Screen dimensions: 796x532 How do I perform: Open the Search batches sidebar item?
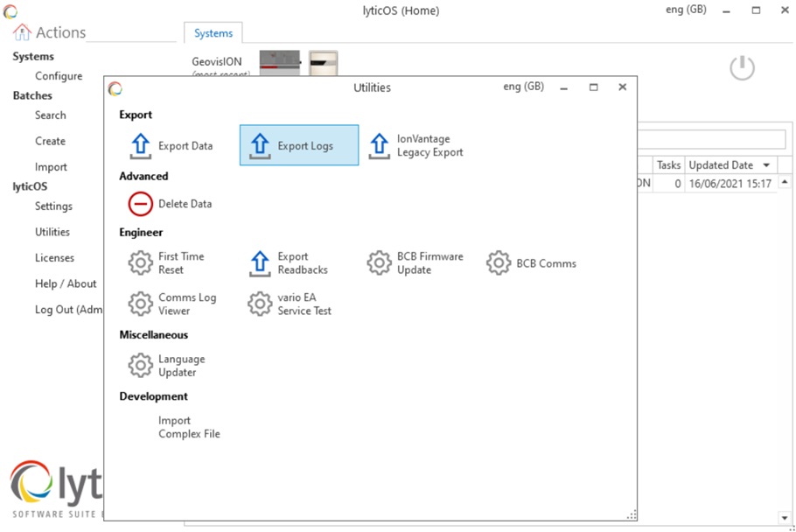(50, 115)
